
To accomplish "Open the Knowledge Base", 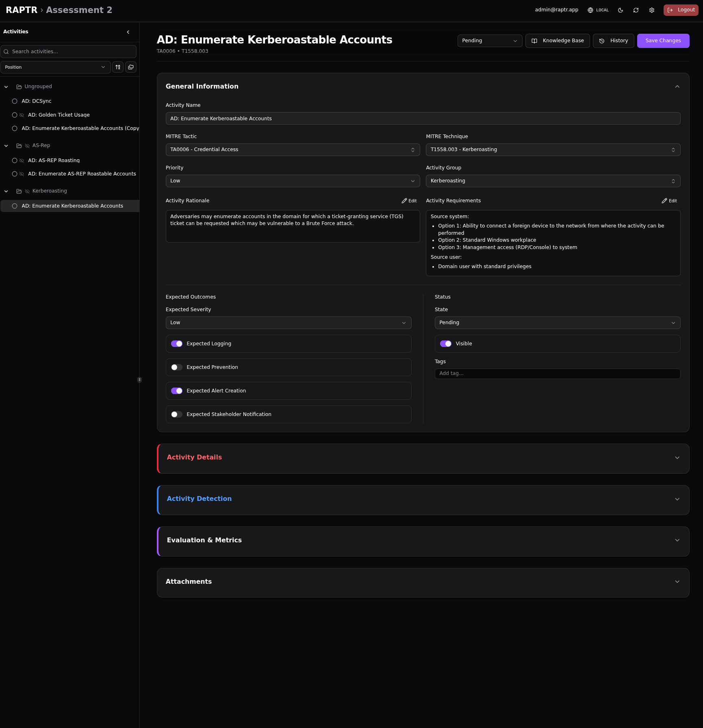I will pyautogui.click(x=558, y=41).
